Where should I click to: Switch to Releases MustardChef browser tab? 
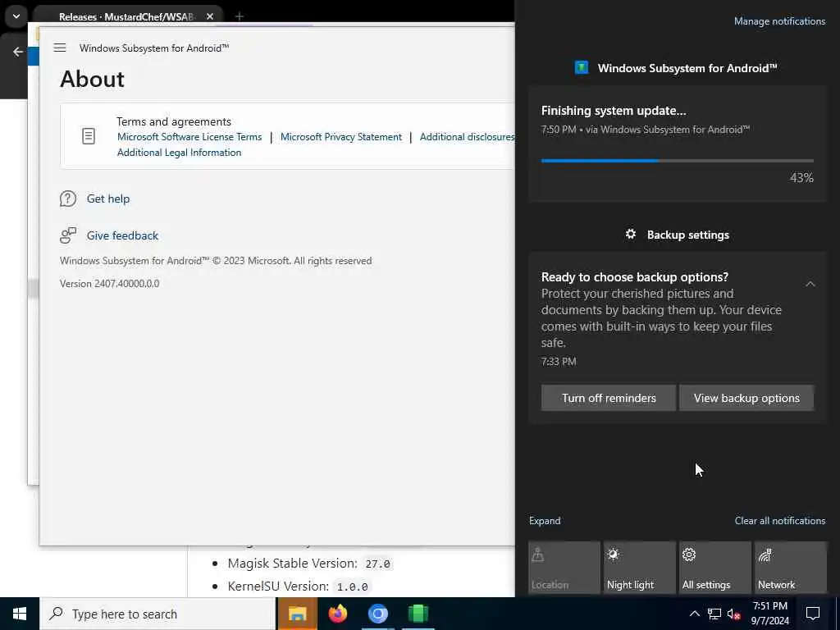127,16
